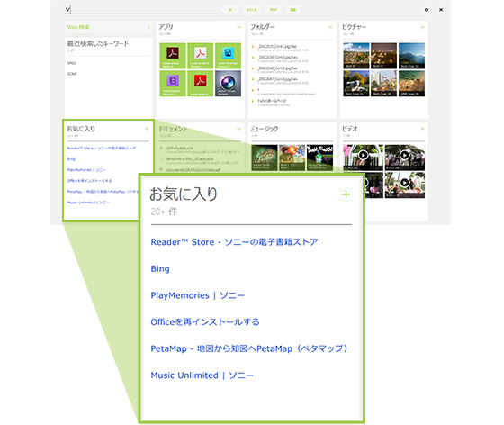Click the ミュージック panel heading
The width and height of the screenshot is (504, 425).
click(x=265, y=129)
